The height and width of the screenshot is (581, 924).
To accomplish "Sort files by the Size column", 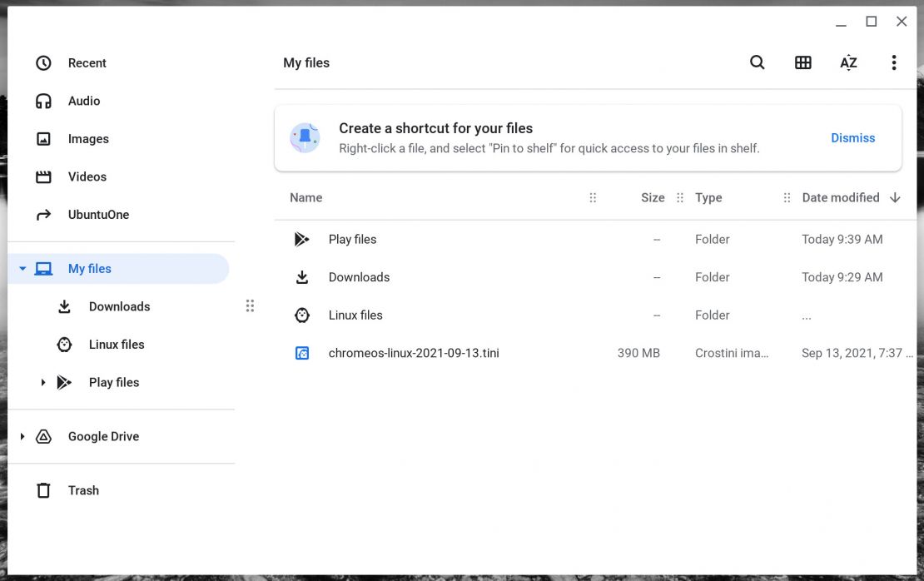I will (653, 197).
